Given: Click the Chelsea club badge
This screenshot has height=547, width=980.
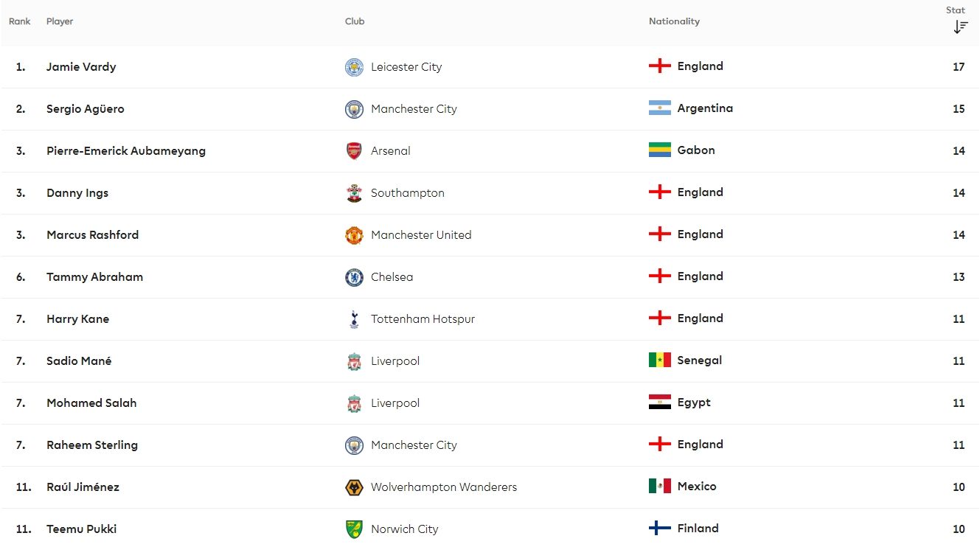Looking at the screenshot, I should [354, 277].
